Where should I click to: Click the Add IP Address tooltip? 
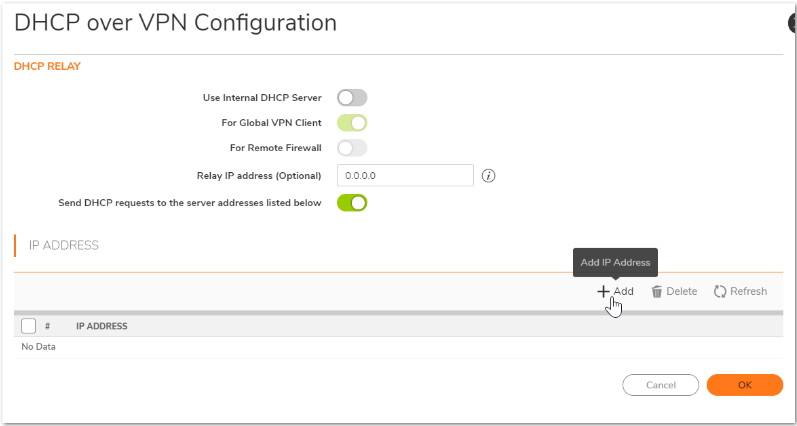(x=615, y=262)
